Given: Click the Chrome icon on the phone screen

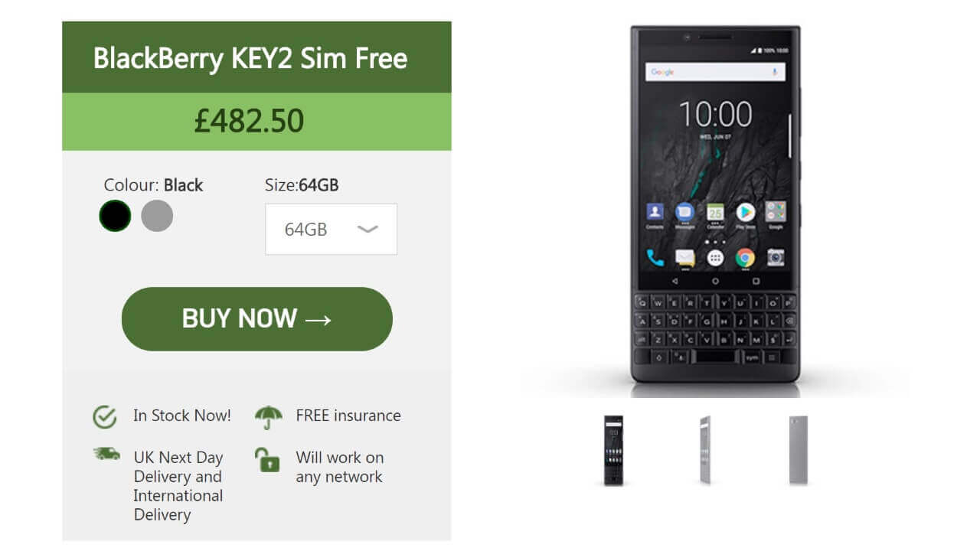Looking at the screenshot, I should (745, 257).
